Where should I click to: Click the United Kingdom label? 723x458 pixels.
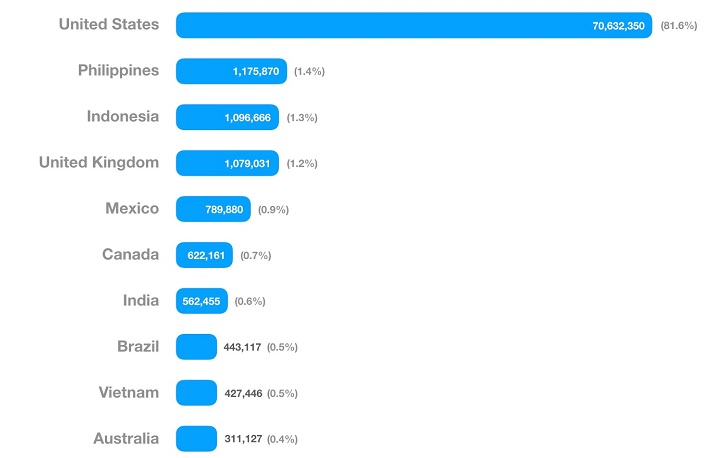click(98, 162)
